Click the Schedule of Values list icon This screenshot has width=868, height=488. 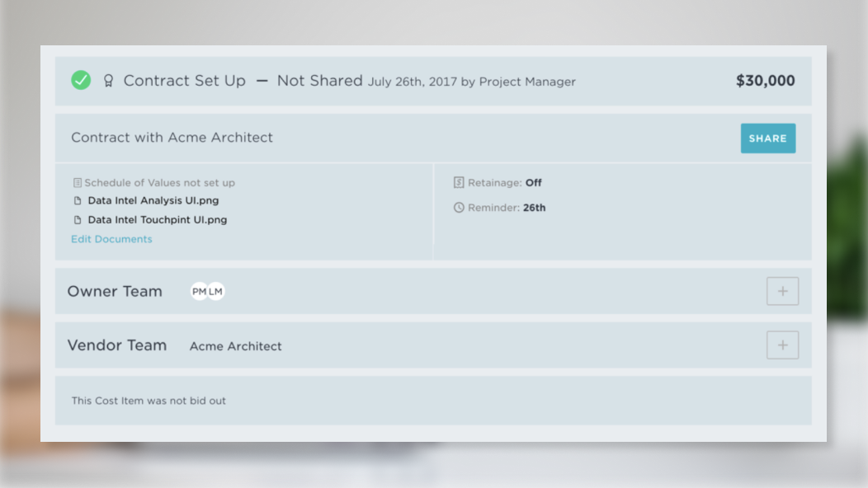tap(78, 183)
